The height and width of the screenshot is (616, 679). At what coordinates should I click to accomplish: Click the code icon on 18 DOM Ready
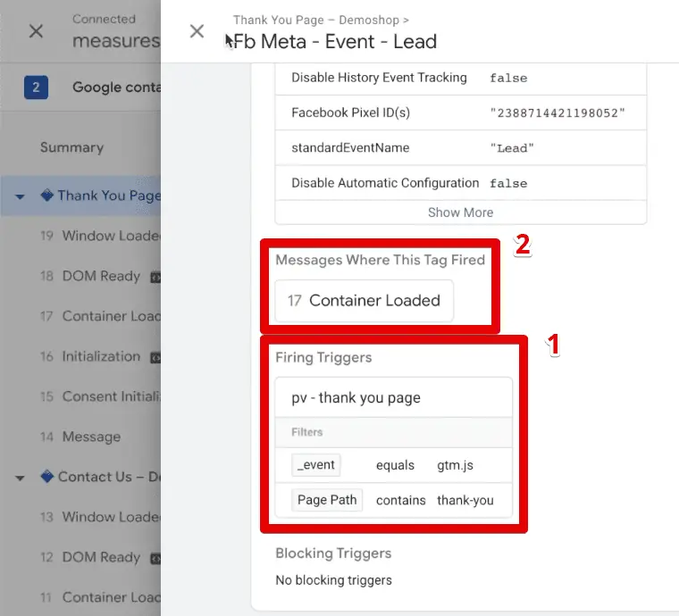click(155, 277)
